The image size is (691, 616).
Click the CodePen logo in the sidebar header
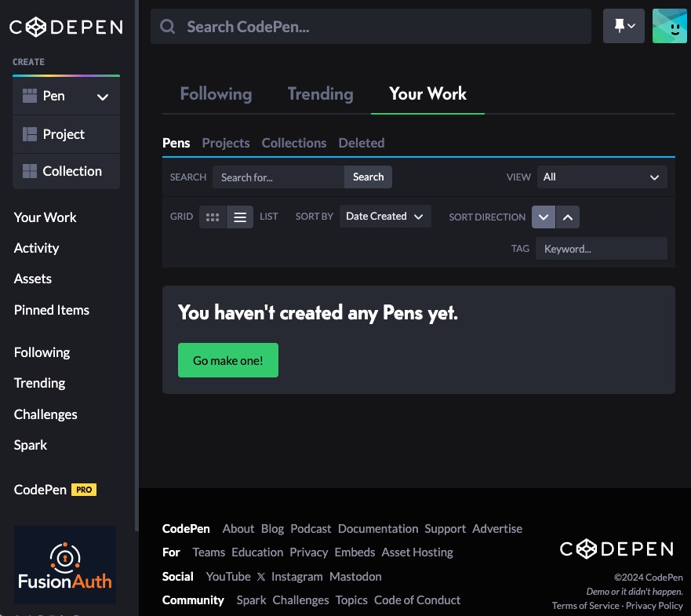(66, 27)
